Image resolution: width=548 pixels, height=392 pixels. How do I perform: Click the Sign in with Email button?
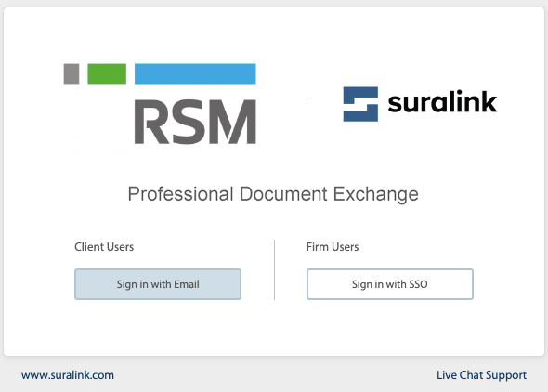158,284
